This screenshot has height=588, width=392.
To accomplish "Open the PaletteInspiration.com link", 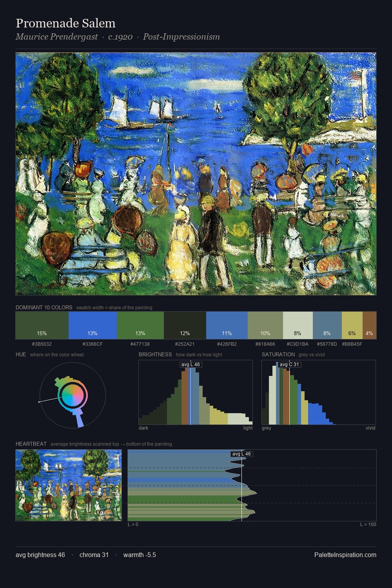I will tap(345, 555).
